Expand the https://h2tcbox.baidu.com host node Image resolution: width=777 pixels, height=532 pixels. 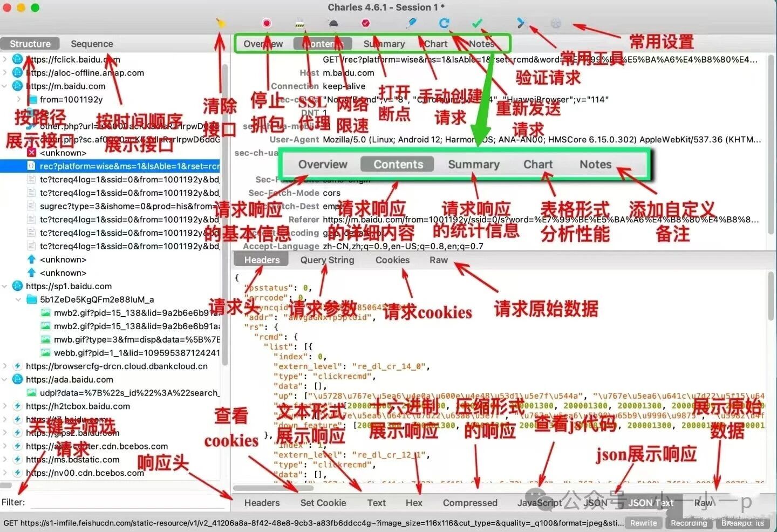[5, 406]
